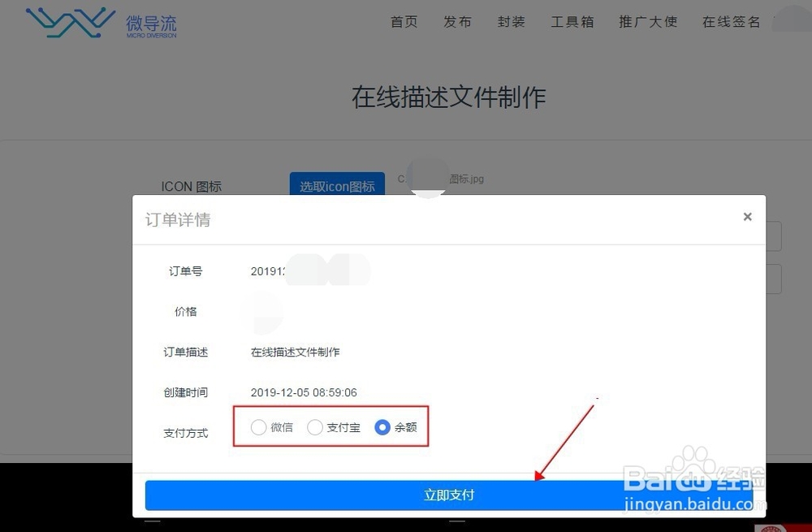Click the order number 201912 value
Screen dimensions: 812x532
click(x=268, y=271)
